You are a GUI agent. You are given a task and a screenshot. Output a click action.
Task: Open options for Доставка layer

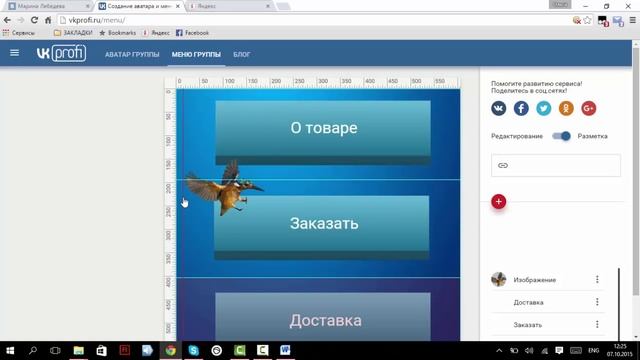coord(597,302)
